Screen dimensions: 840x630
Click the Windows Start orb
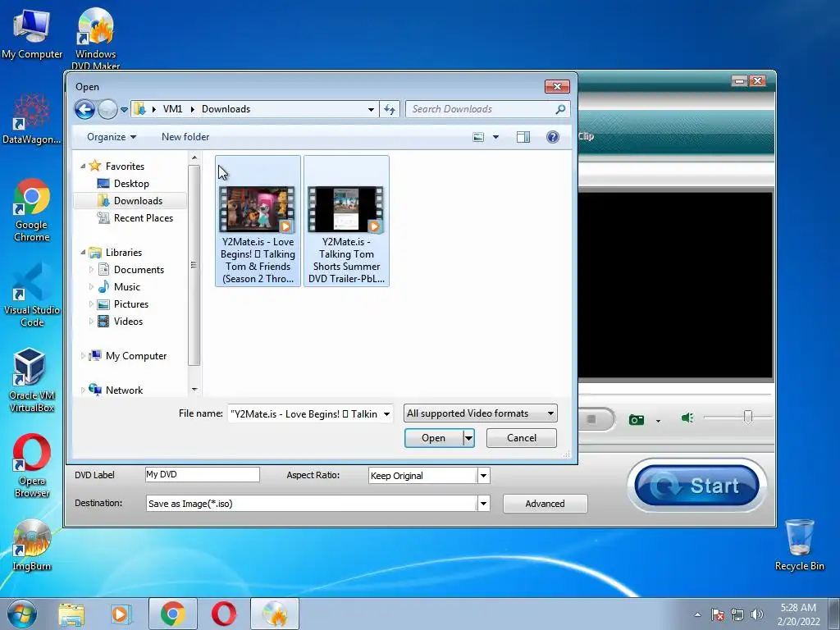tap(22, 614)
